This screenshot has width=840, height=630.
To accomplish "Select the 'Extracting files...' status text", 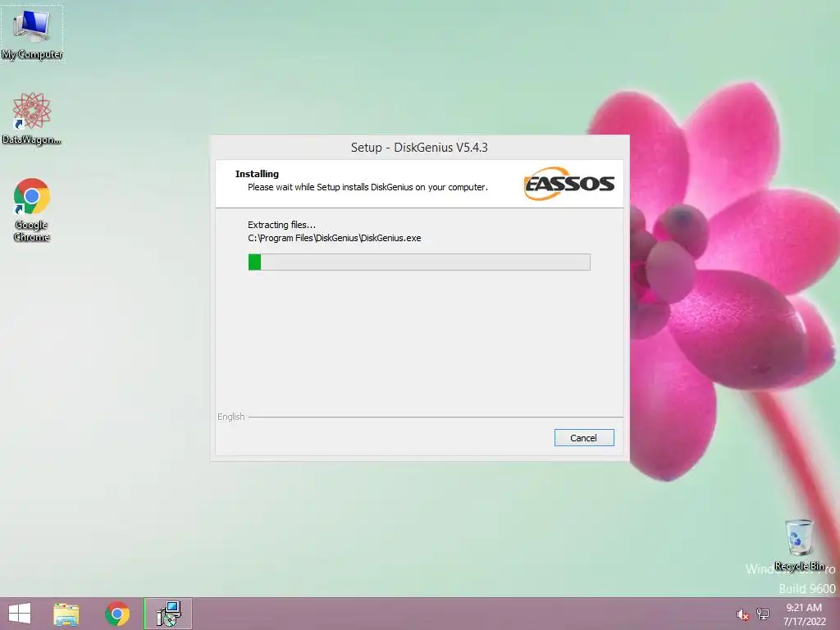I will (x=282, y=225).
